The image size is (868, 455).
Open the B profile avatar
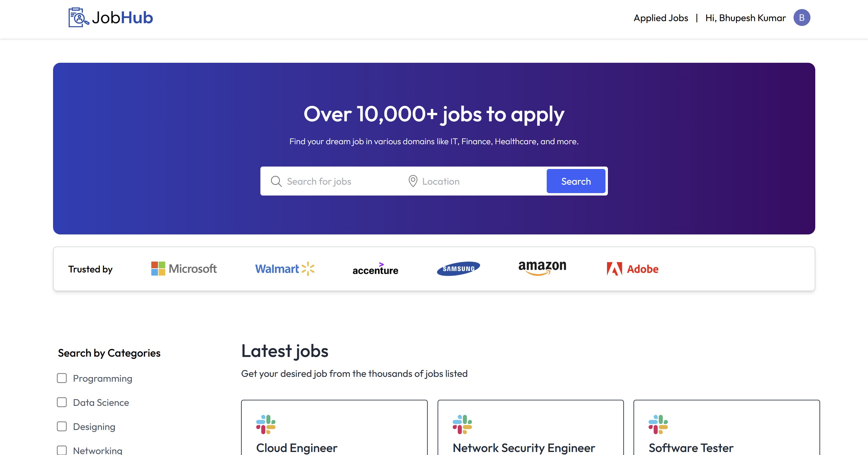(x=802, y=17)
